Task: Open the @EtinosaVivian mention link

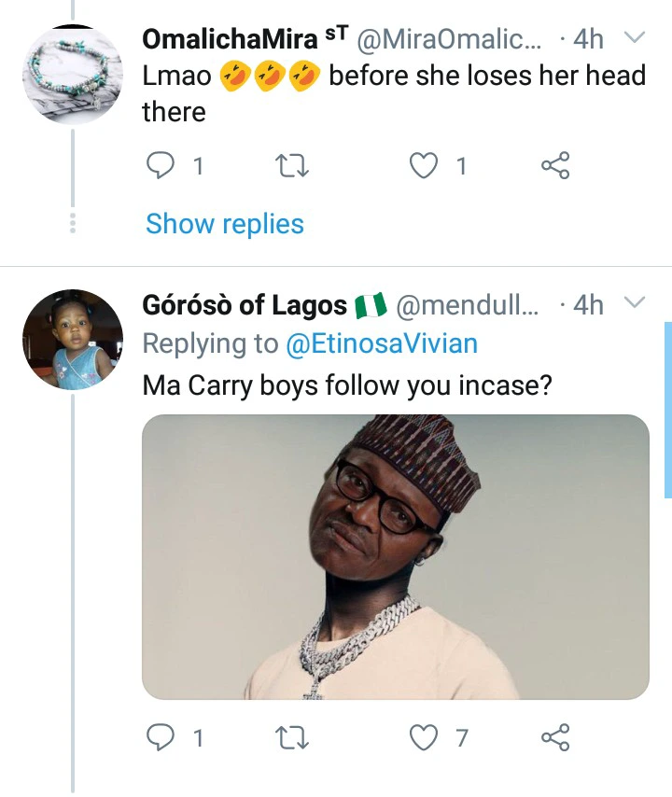Action: [381, 343]
